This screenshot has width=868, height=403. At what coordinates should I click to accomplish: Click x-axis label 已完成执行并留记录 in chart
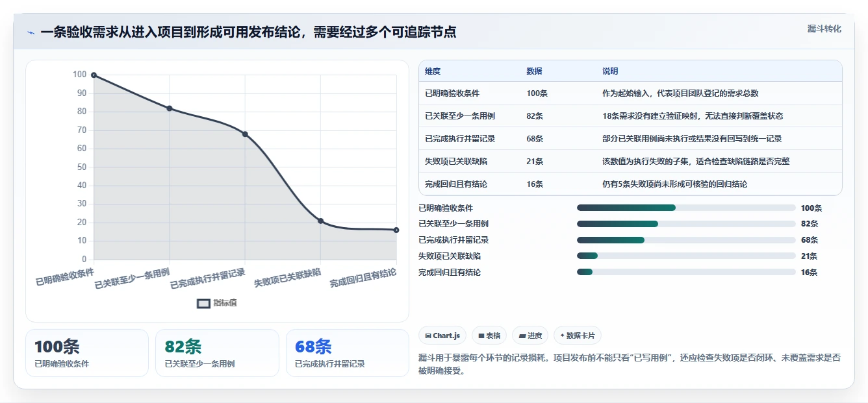click(x=208, y=278)
